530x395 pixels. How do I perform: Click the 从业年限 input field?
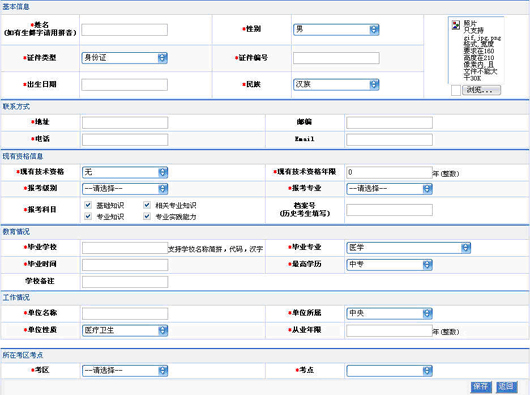[389, 330]
